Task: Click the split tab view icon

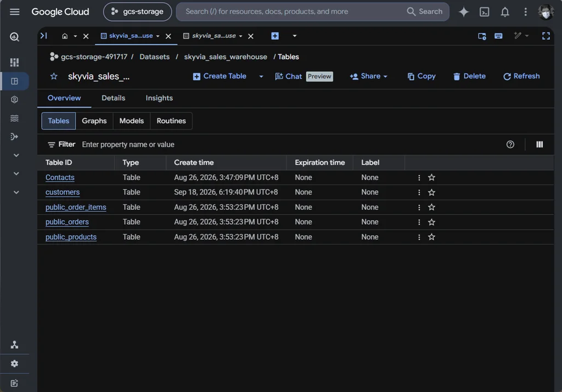Action: [x=482, y=36]
